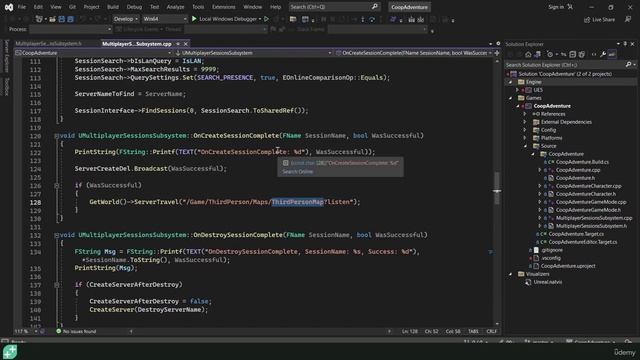
Task: Toggle Preview Selected Items in Solution Explorer
Action: [612, 54]
